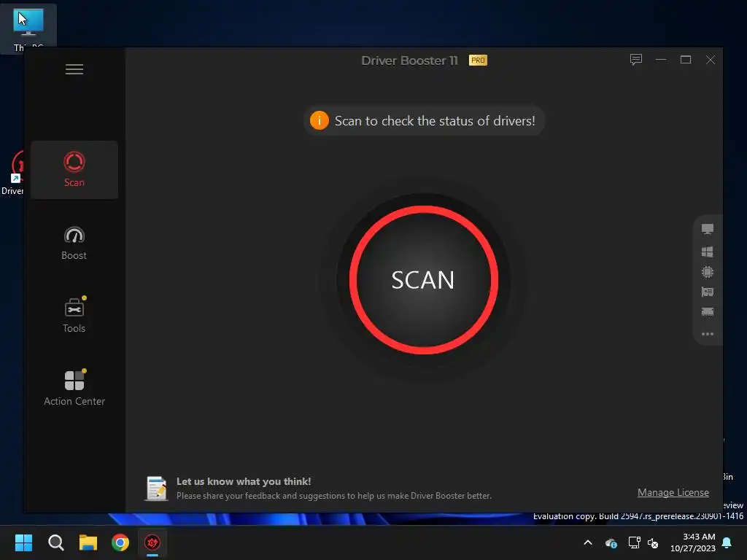Select the Scan tab in sidebar
The width and height of the screenshot is (747, 560).
[x=74, y=169]
